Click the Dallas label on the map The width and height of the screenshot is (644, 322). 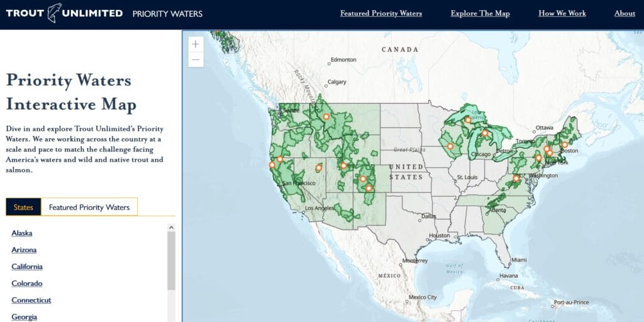(x=429, y=216)
